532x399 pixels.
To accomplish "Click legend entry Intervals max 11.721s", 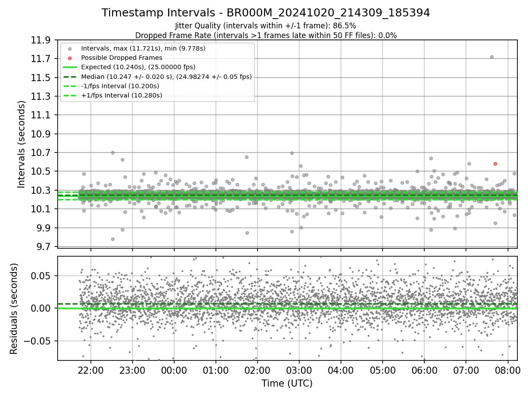I will (x=143, y=48).
